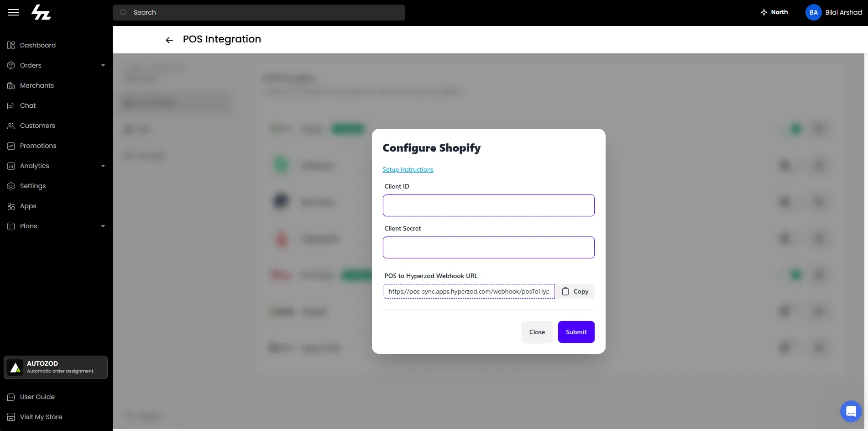Click the Hyperzod logo
Screen dimensions: 868x431
coord(41,12)
